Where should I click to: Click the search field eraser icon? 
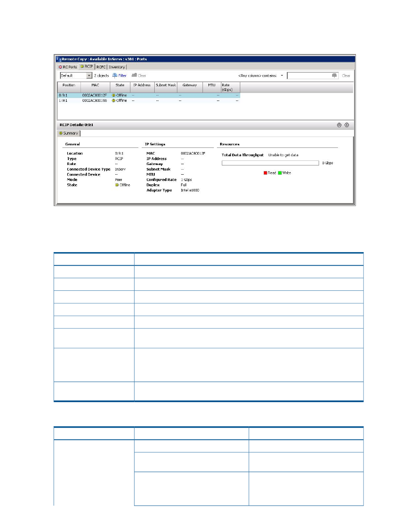click(x=334, y=75)
